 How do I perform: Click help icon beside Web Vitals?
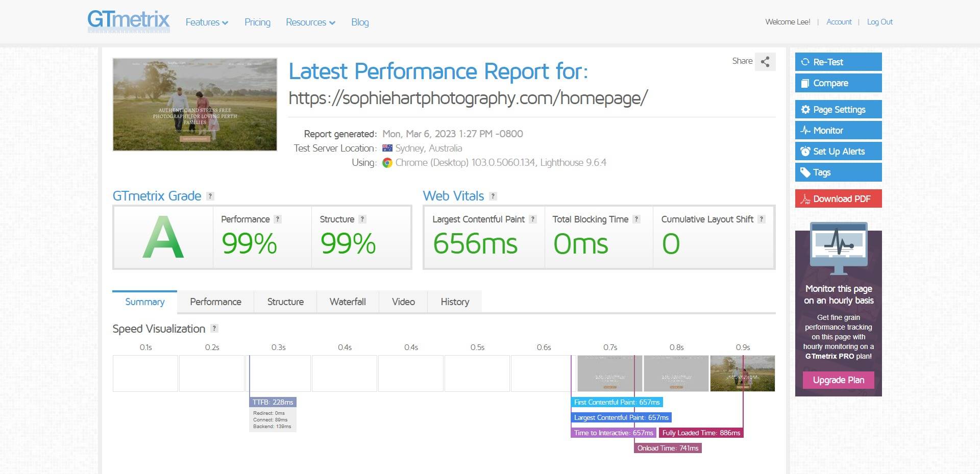[x=493, y=196]
